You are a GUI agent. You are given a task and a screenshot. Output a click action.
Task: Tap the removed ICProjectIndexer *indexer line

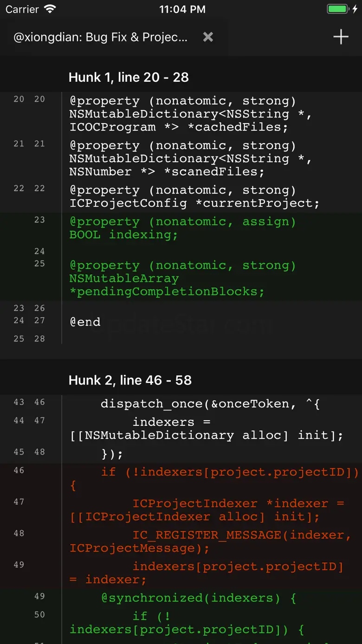(x=209, y=510)
